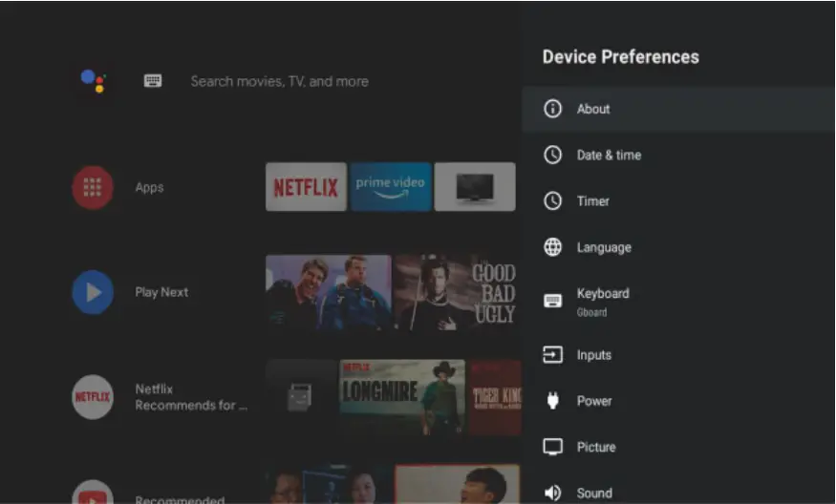This screenshot has height=504, width=836.
Task: Click the round Netflix channel icon
Action: (93, 397)
